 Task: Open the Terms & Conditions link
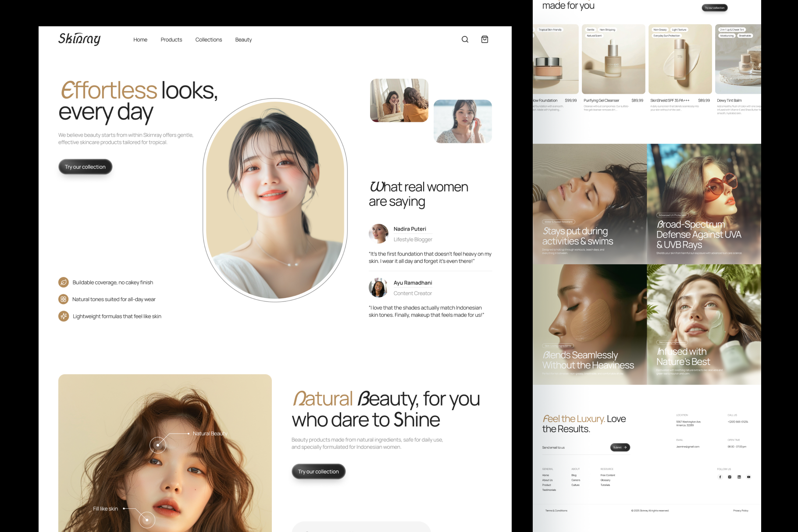click(556, 511)
